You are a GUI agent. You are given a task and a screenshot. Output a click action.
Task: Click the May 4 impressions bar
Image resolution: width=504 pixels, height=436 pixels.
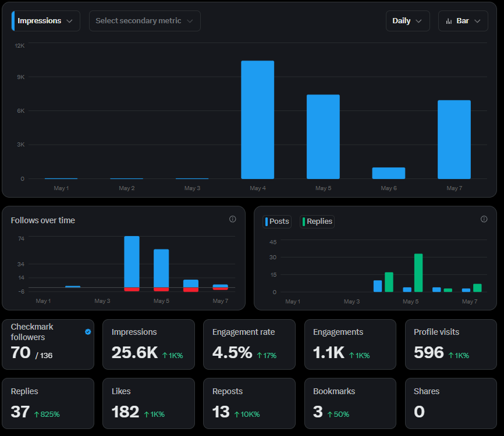257,120
